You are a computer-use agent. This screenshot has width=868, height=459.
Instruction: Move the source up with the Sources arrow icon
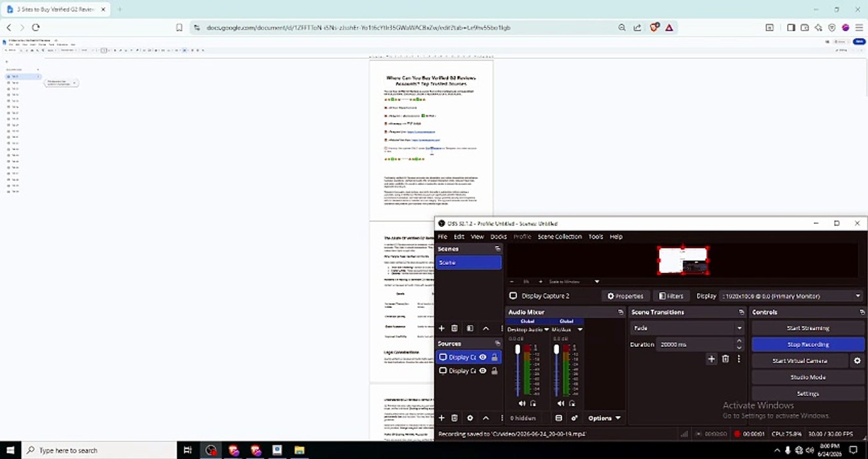(486, 418)
